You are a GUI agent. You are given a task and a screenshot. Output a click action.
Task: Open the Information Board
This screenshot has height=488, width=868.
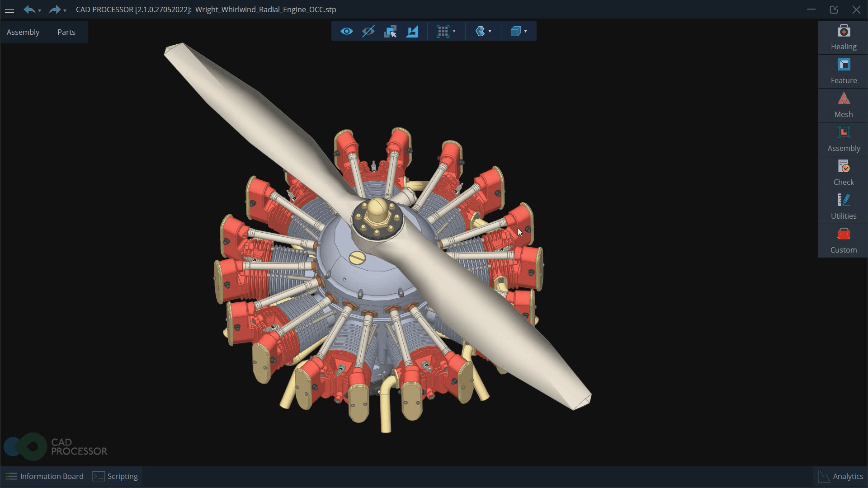(45, 476)
